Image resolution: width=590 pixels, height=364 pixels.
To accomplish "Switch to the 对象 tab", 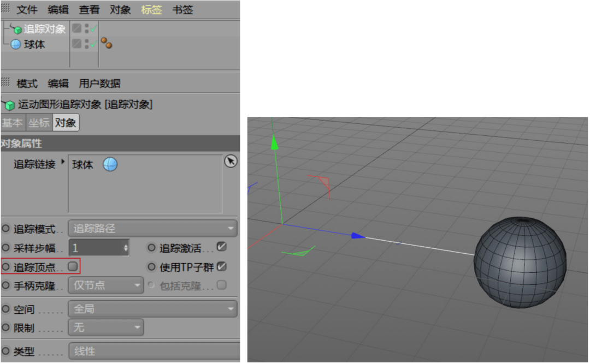I will [x=66, y=123].
